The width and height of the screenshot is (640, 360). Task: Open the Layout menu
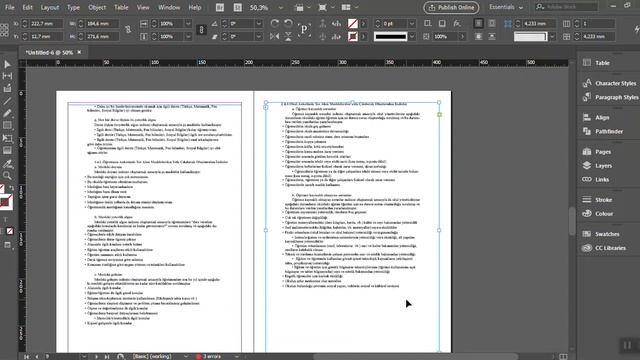(50, 7)
